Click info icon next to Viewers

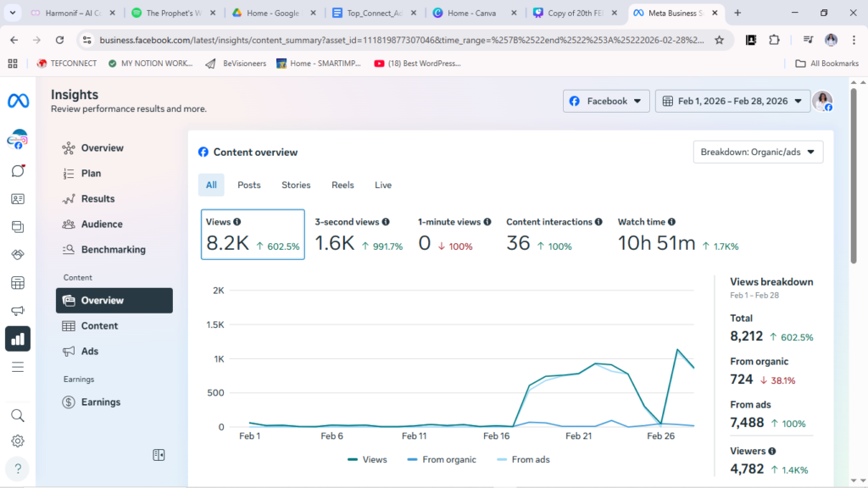[772, 452]
